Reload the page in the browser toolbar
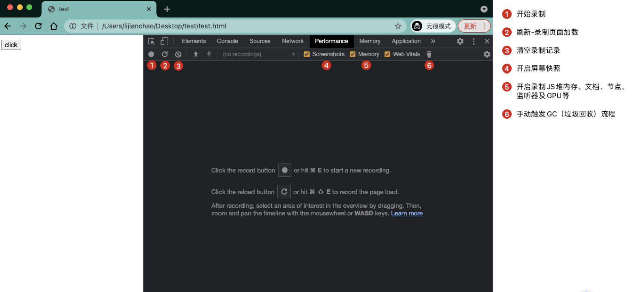644x292 pixels. click(x=38, y=26)
